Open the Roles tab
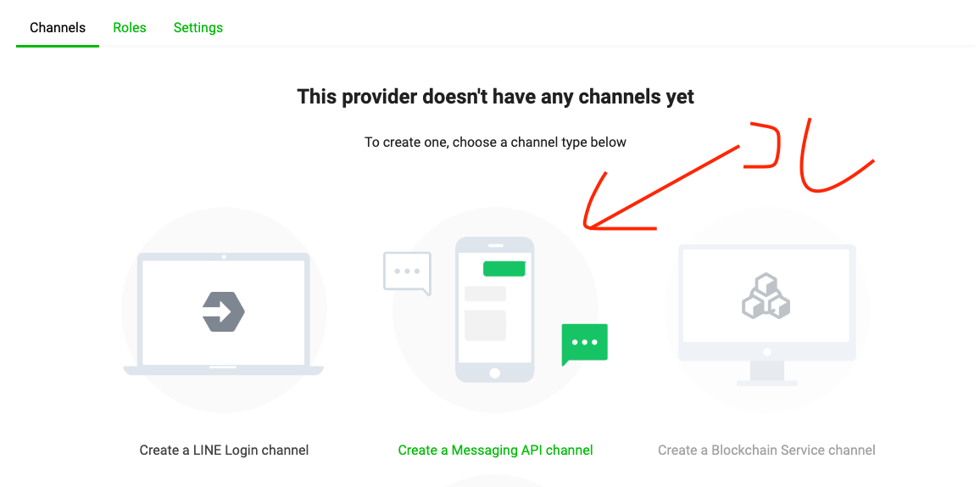This screenshot has width=980, height=487. (130, 28)
